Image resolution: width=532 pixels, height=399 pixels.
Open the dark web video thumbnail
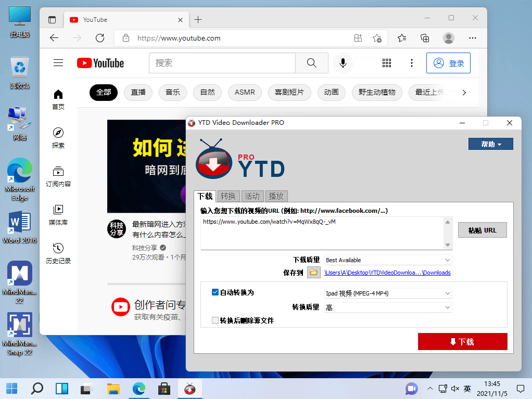pyautogui.click(x=147, y=166)
